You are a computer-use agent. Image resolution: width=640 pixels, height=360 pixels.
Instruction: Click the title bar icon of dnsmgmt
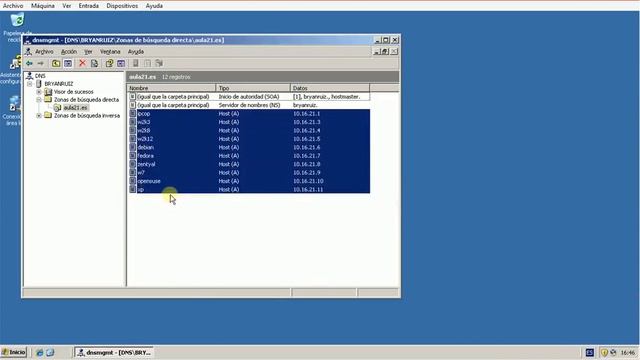coord(28,40)
